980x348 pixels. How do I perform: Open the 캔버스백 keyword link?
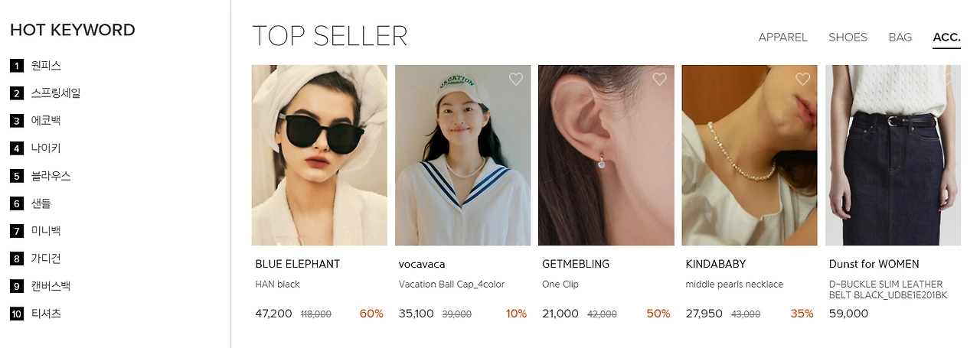click(x=51, y=286)
